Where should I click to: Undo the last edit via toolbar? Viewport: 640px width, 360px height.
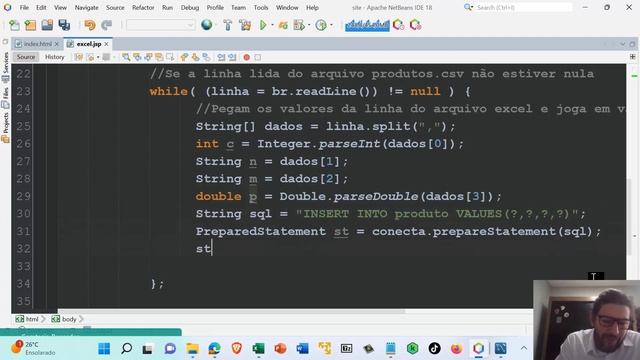point(89,25)
